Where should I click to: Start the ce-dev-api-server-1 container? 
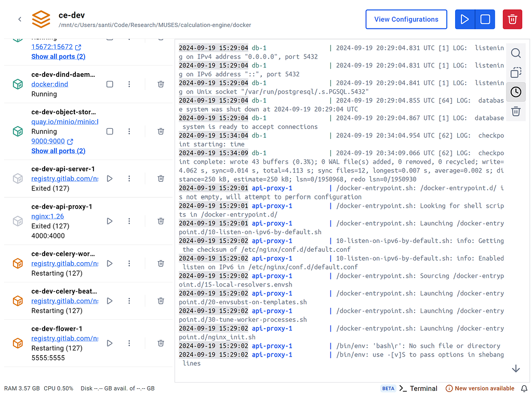(110, 179)
